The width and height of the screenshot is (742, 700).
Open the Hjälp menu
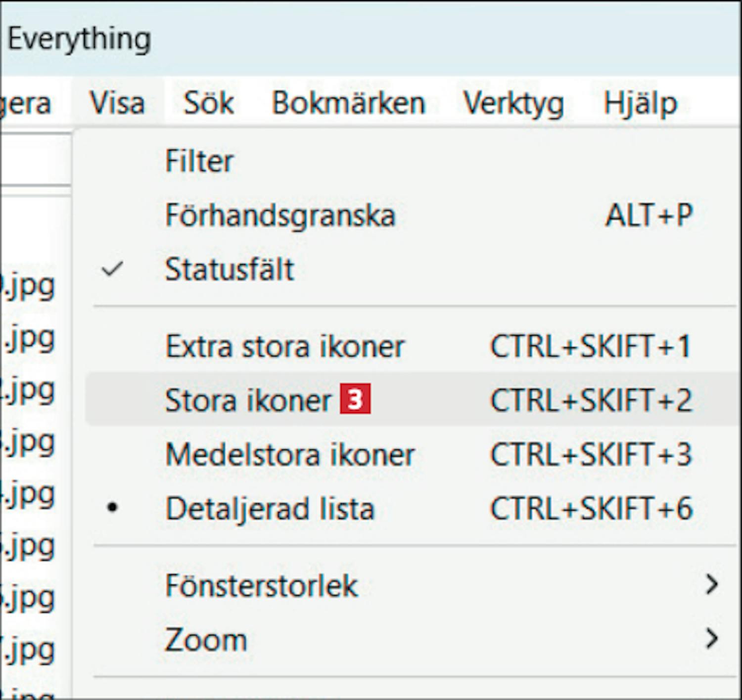coord(640,103)
